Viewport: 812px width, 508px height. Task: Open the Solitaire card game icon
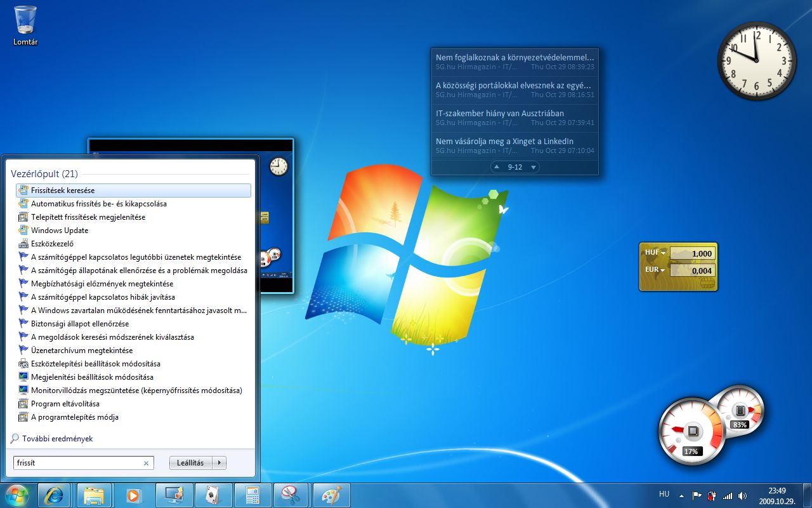[x=213, y=495]
